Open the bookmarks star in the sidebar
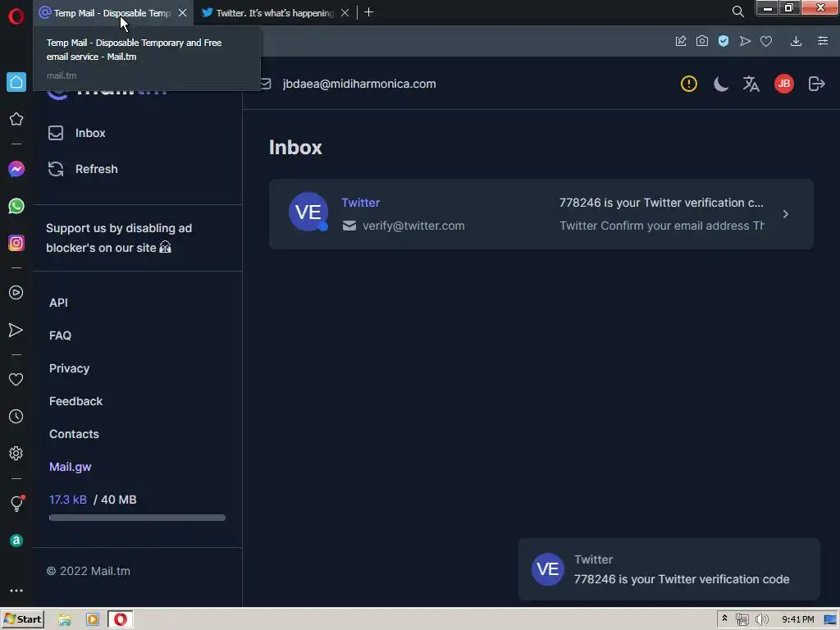This screenshot has width=840, height=630. (x=16, y=119)
